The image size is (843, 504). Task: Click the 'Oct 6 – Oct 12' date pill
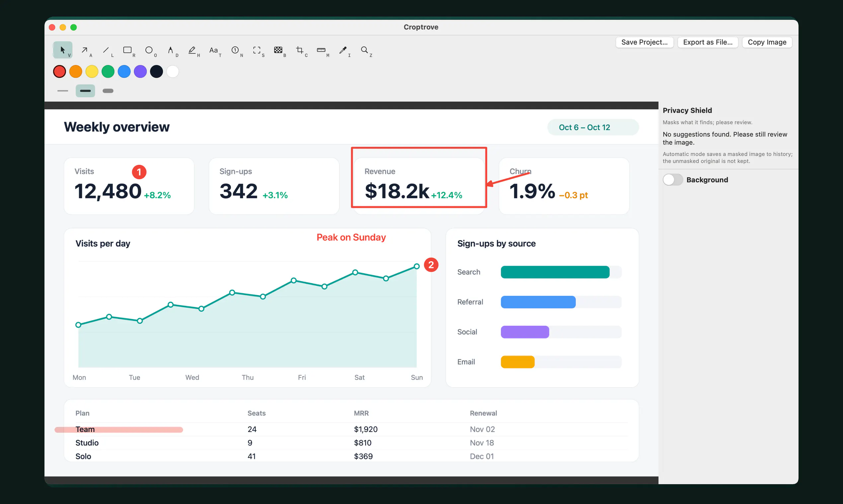point(593,127)
